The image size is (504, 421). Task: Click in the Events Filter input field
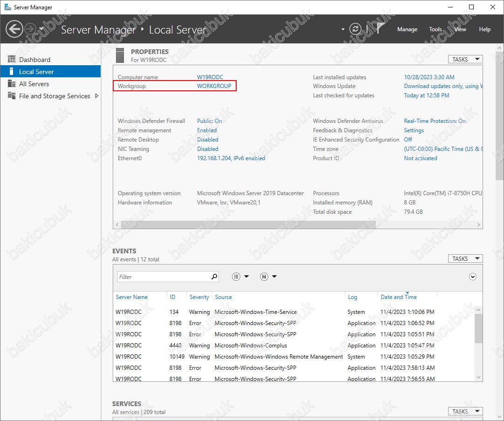(x=163, y=277)
